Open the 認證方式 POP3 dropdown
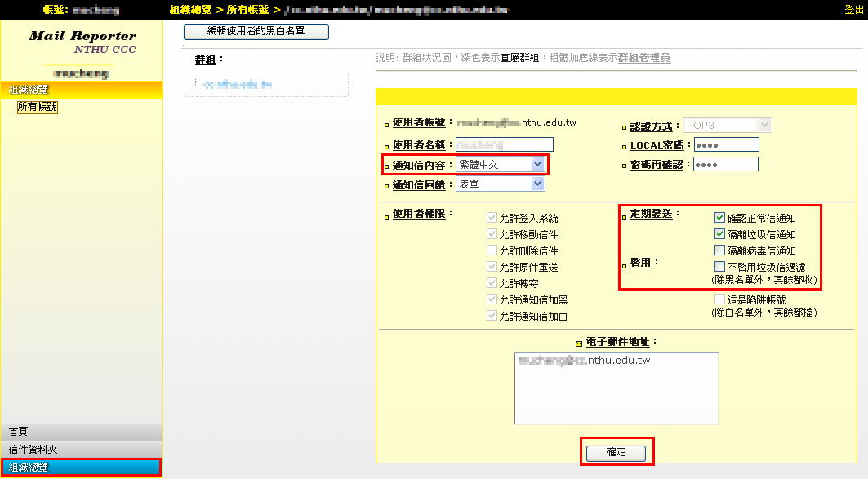868x479 pixels. point(728,126)
